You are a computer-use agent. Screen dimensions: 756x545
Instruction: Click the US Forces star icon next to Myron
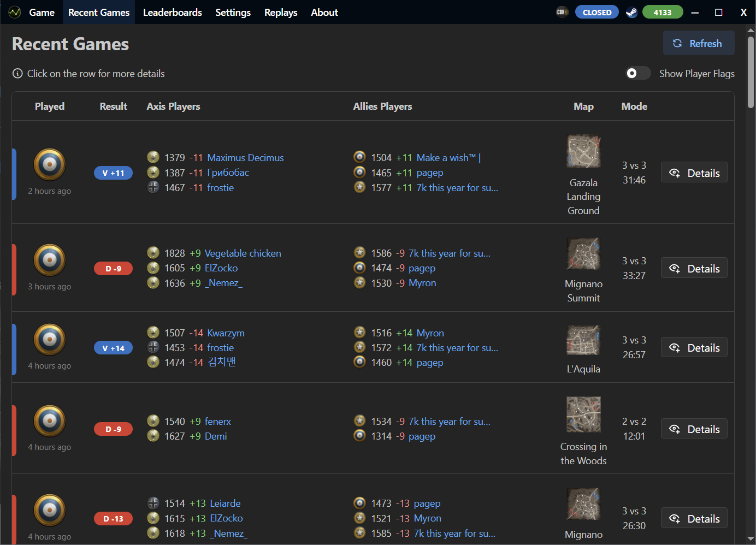(359, 282)
